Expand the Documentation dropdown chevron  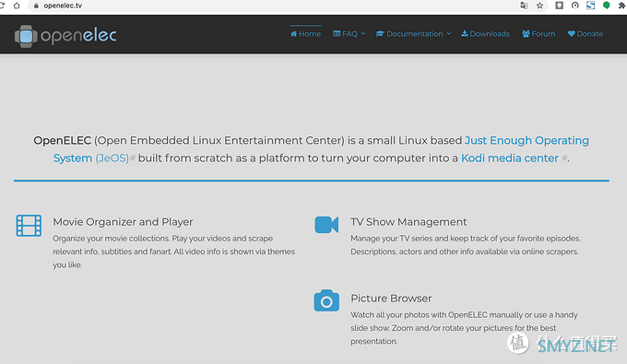click(449, 34)
